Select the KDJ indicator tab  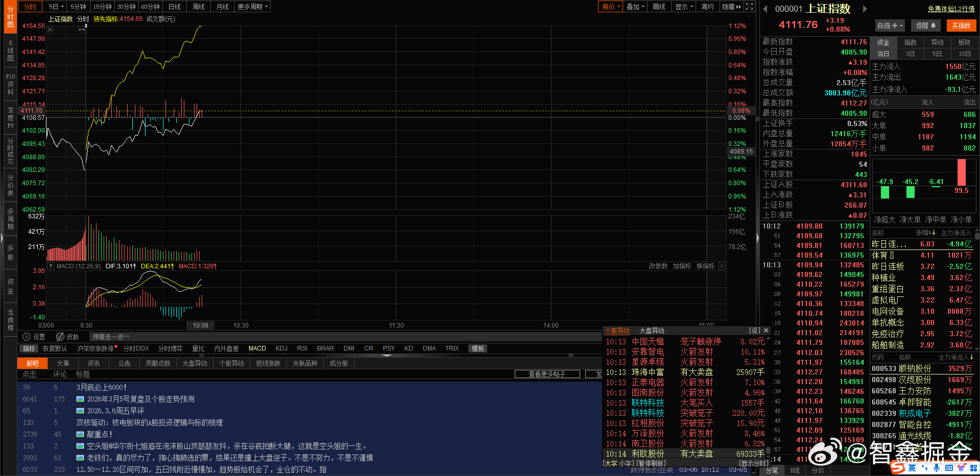(281, 348)
